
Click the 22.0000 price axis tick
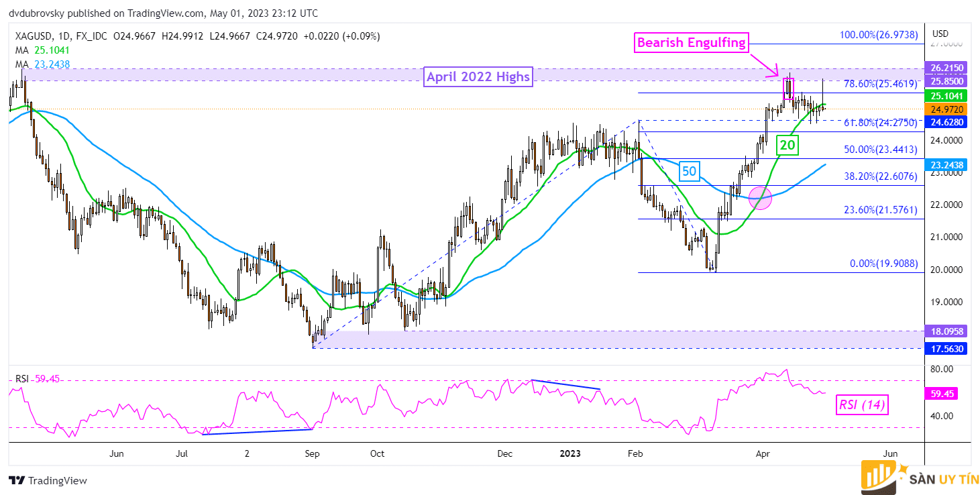click(x=948, y=205)
